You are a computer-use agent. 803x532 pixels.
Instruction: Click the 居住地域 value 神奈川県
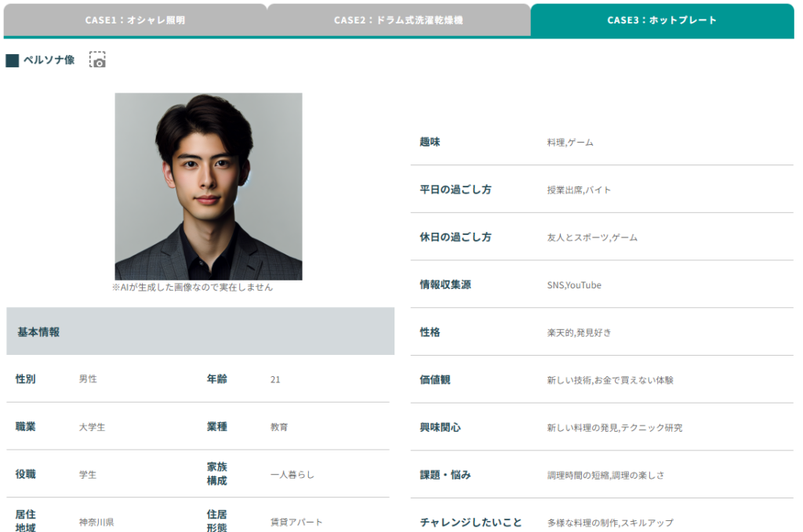pyautogui.click(x=96, y=522)
